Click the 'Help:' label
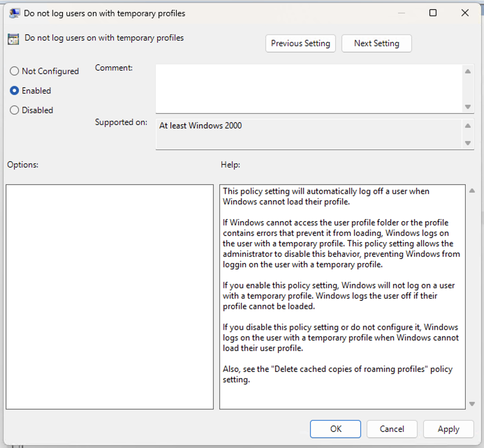Image resolution: width=484 pixels, height=448 pixels. point(230,165)
